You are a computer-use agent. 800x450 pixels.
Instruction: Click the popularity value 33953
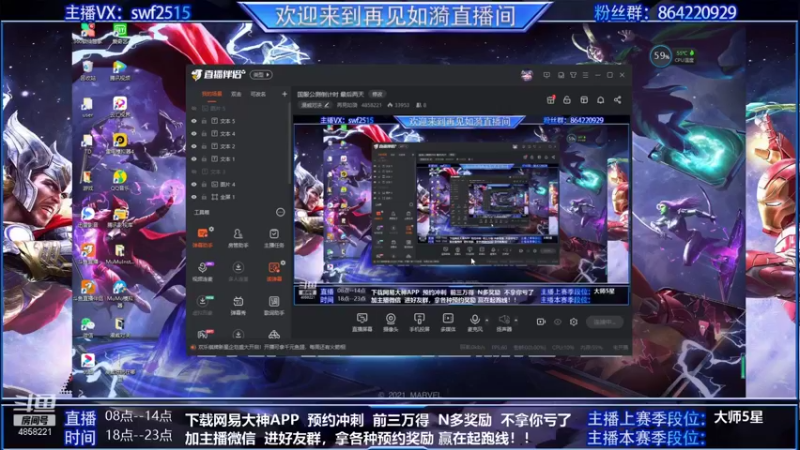point(402,105)
